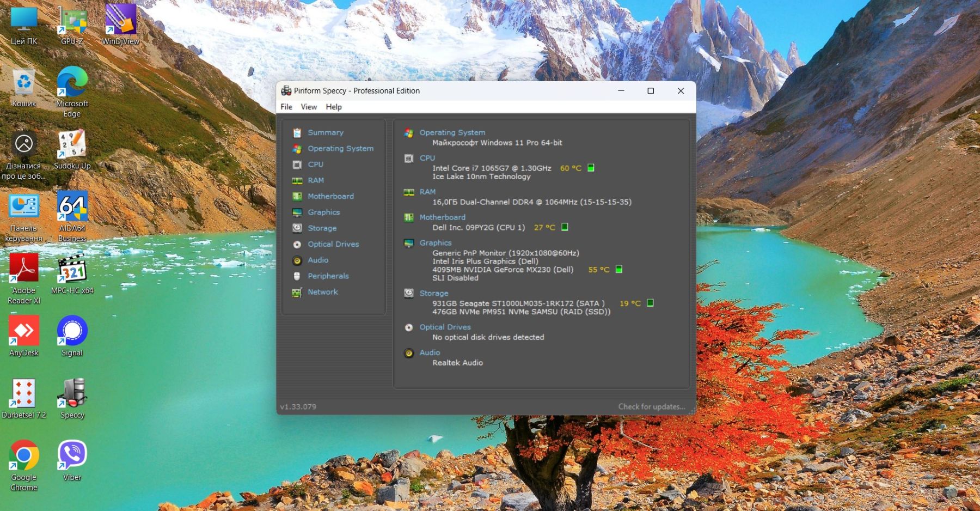980x511 pixels.
Task: Click the Graphics monitor icon in sidebar
Action: coord(297,212)
